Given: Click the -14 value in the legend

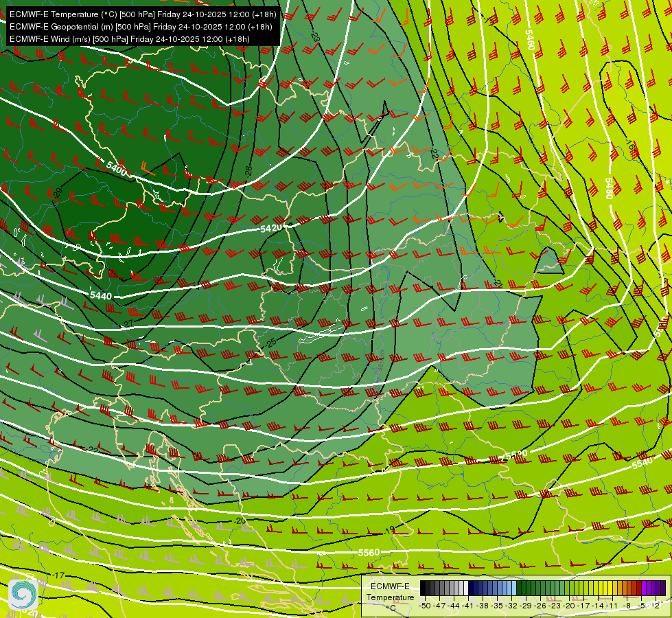Looking at the screenshot, I should pyautogui.click(x=598, y=606).
